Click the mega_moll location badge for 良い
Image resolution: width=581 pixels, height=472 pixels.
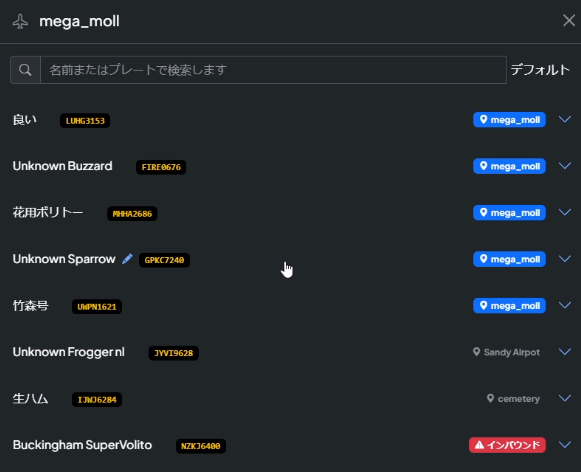pos(509,120)
